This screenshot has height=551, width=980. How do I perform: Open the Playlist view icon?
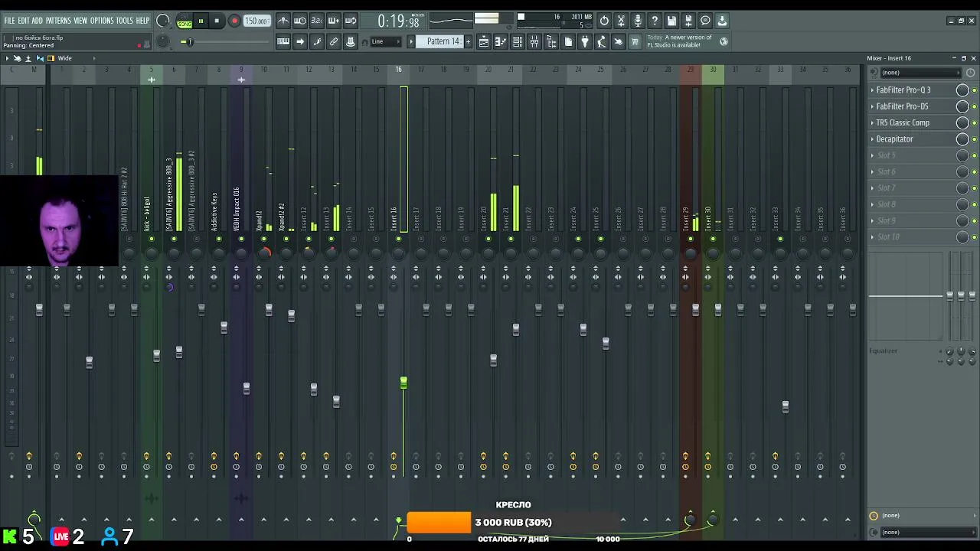484,41
